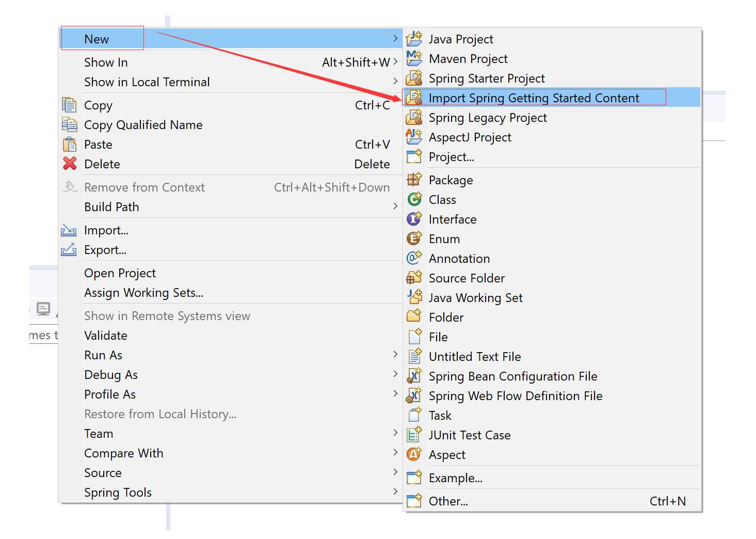Expand the Debug As submenu arrow
This screenshot has height=539, width=756.
395,374
